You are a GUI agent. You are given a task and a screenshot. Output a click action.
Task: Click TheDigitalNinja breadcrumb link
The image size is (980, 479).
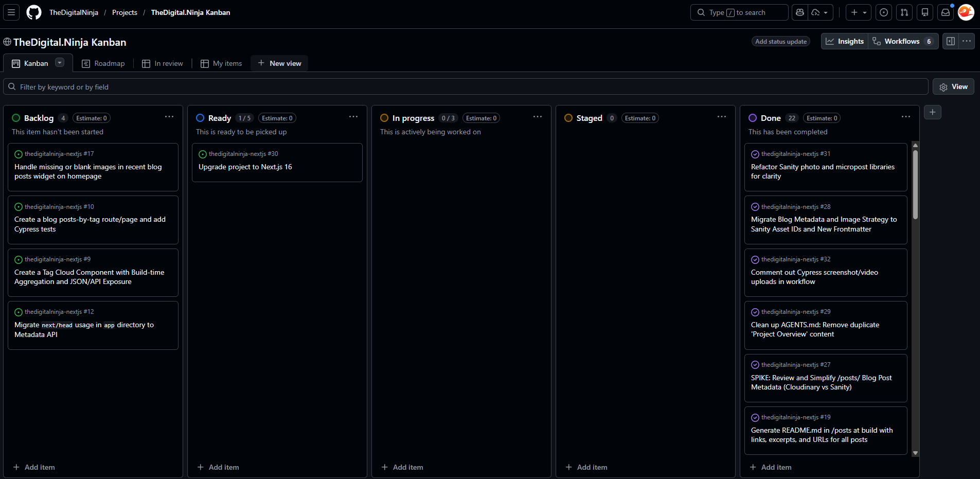74,12
